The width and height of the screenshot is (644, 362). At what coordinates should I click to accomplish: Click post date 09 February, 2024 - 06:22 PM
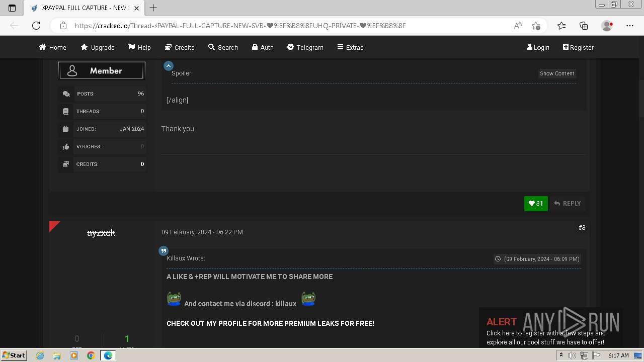pyautogui.click(x=202, y=232)
